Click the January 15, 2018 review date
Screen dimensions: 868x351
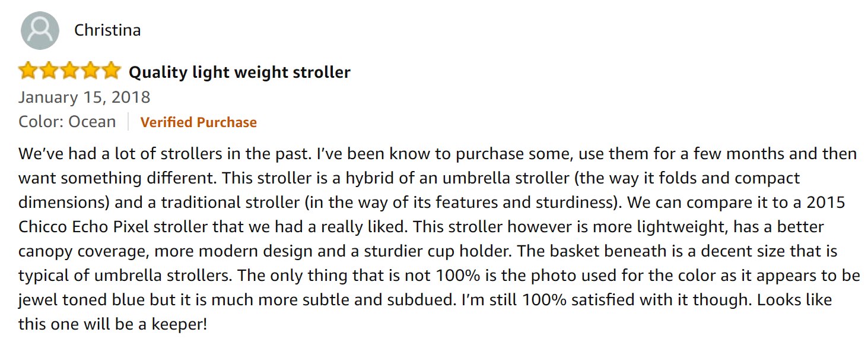click(x=84, y=97)
